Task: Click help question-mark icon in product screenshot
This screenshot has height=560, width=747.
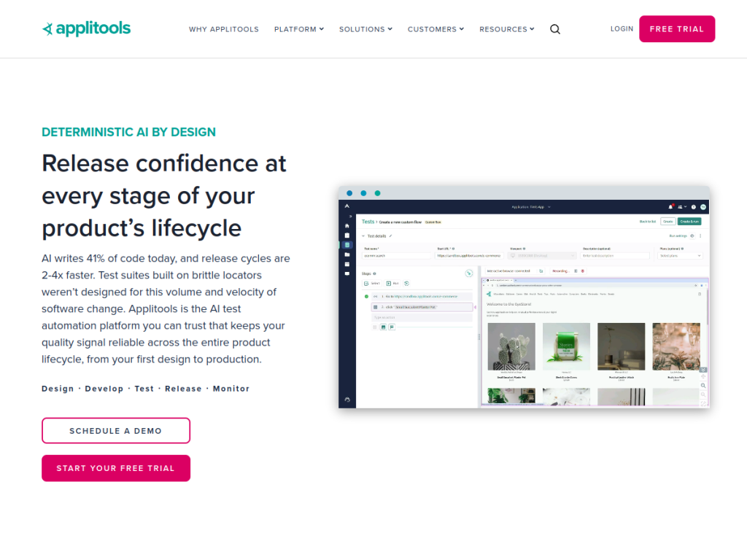Action: 694,206
